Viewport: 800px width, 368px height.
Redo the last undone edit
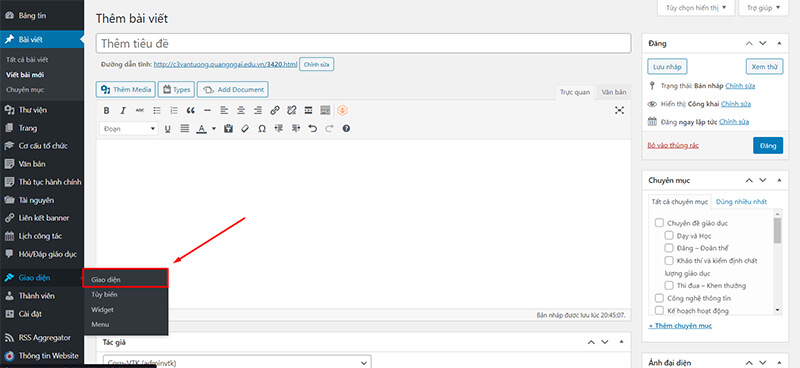(329, 129)
